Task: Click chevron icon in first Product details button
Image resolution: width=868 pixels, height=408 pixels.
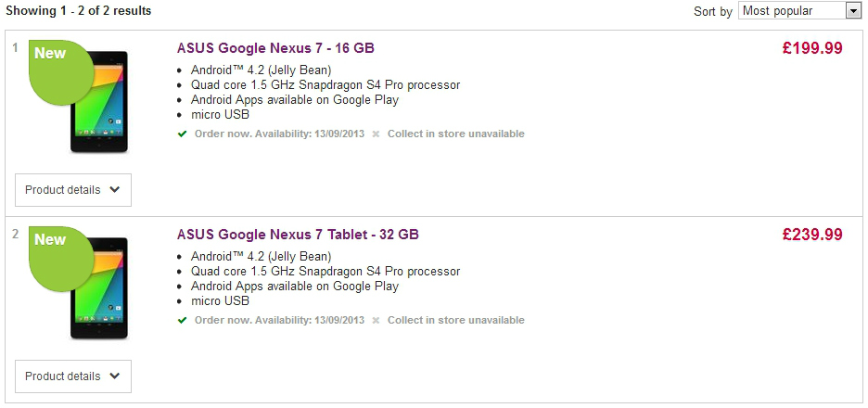Action: point(115,189)
